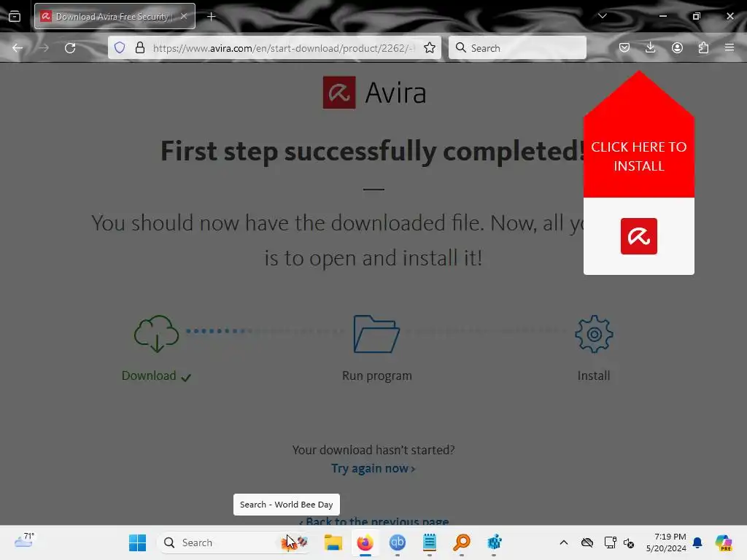Open the weather widget showing 71°

(x=24, y=542)
